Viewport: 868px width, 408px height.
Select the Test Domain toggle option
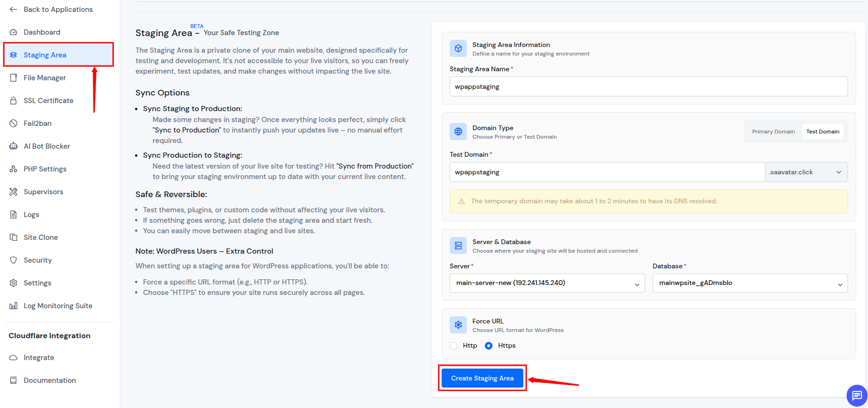(822, 132)
